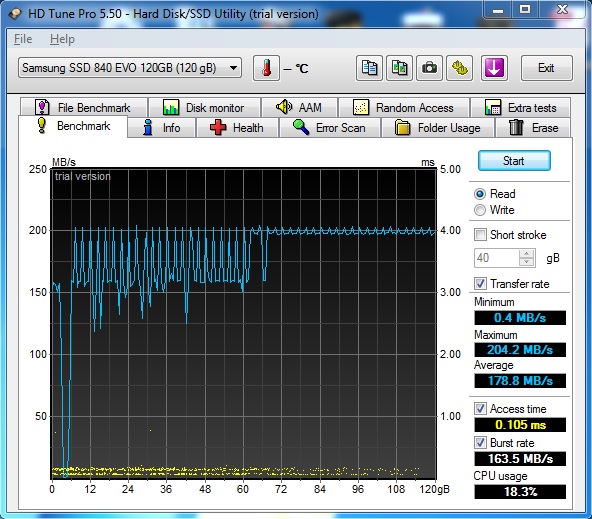
Task: Click the purple download arrow icon
Action: pyautogui.click(x=494, y=68)
